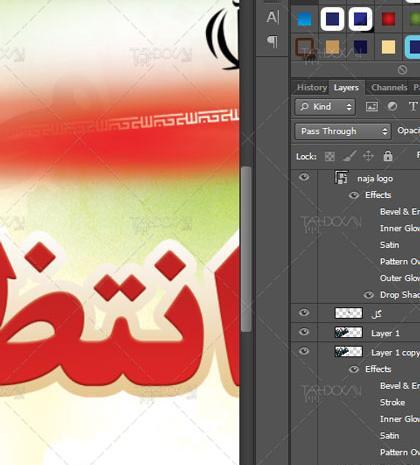The width and height of the screenshot is (420, 465).
Task: Click Satin effect under naja logo
Action: coord(390,245)
